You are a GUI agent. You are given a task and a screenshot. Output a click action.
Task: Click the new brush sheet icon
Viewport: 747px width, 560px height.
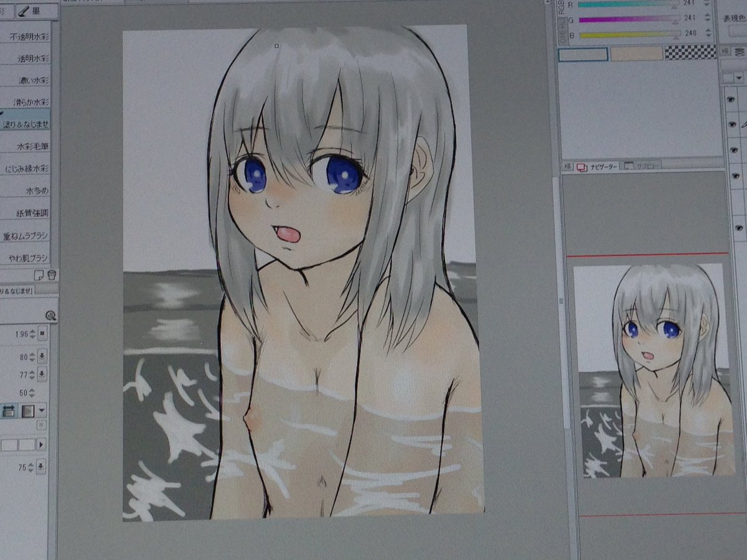tap(40, 274)
